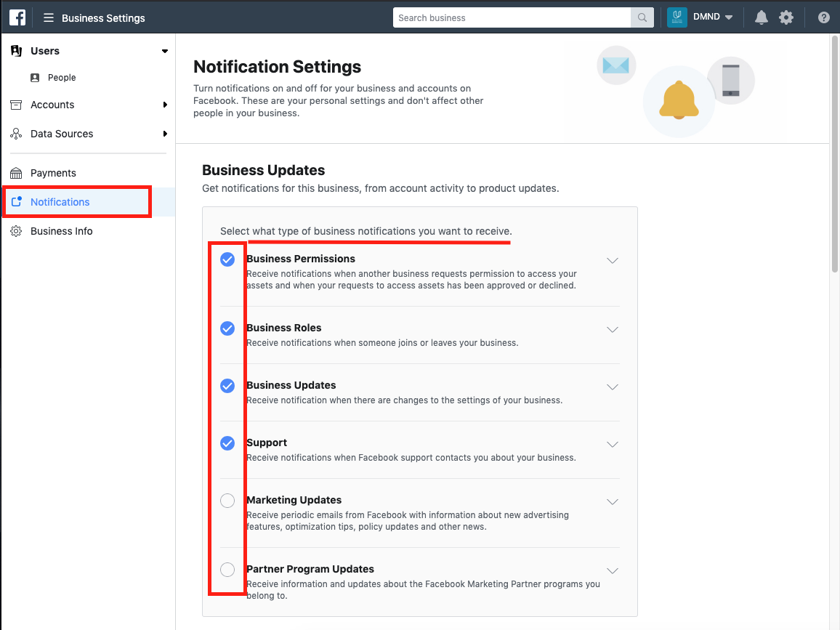Click the search magnifier button
Screen dimensions: 840x630
click(x=642, y=17)
